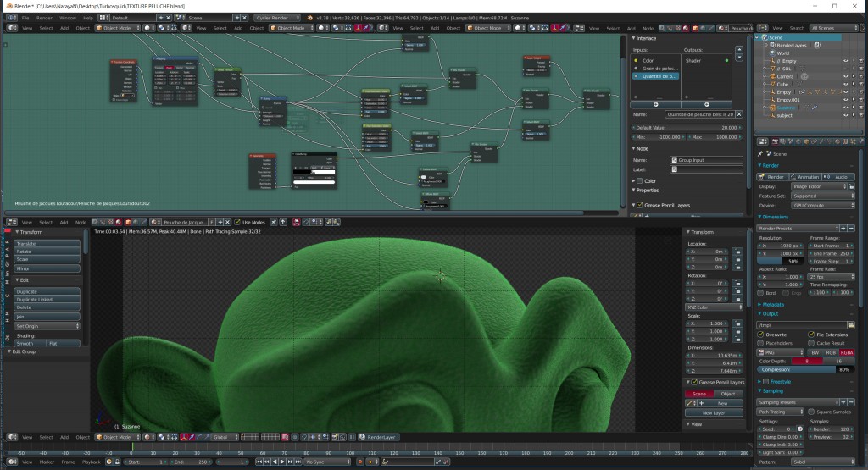Screen dimensions: 868x470
Task: Adjust the resolution percentage 50% slider
Action: (x=781, y=261)
